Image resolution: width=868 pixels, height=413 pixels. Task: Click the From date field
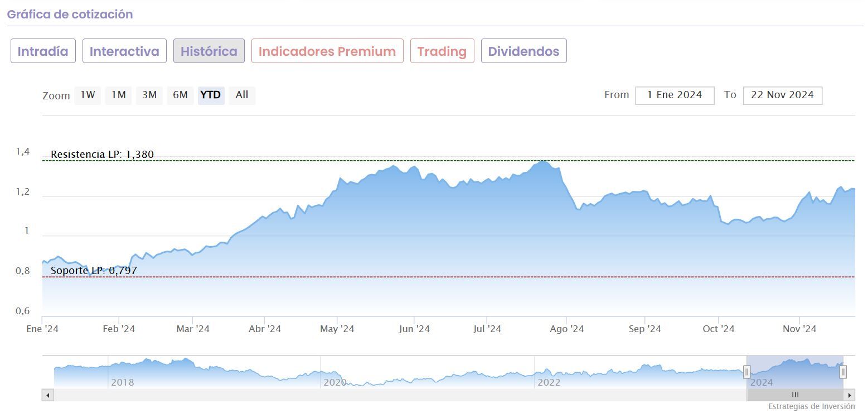click(x=675, y=95)
